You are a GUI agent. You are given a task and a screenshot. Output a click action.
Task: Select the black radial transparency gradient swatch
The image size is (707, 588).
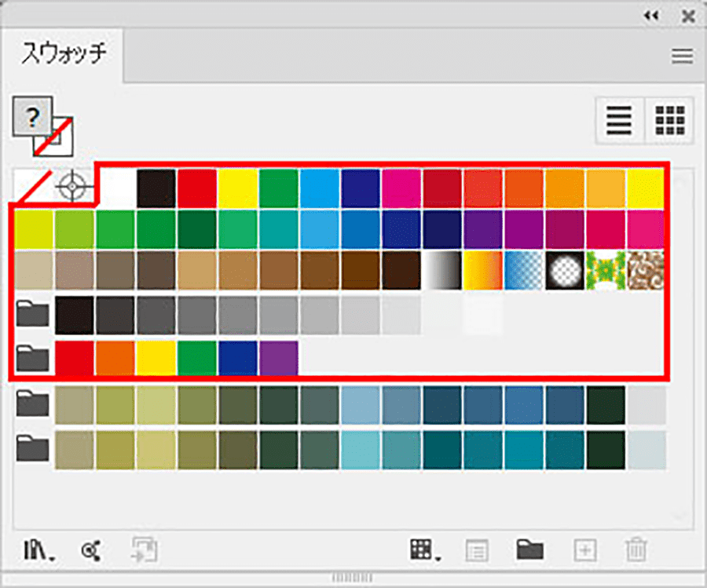tap(565, 270)
